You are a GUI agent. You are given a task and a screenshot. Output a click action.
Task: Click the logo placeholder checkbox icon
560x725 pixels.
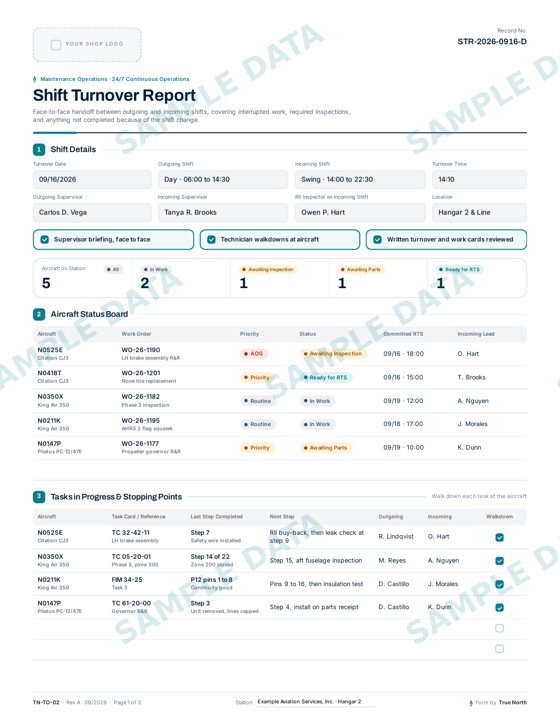pyautogui.click(x=56, y=44)
